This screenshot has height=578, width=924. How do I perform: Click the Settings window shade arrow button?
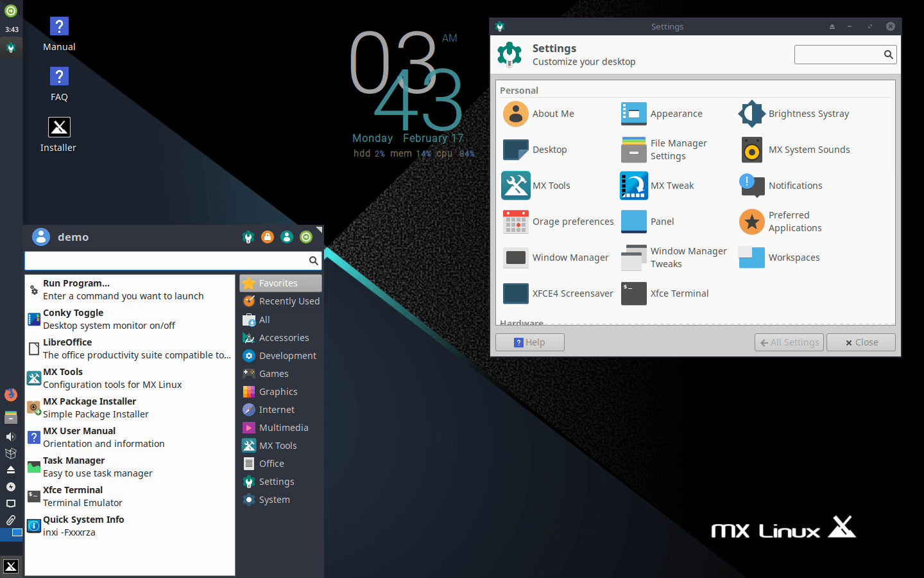(x=832, y=26)
